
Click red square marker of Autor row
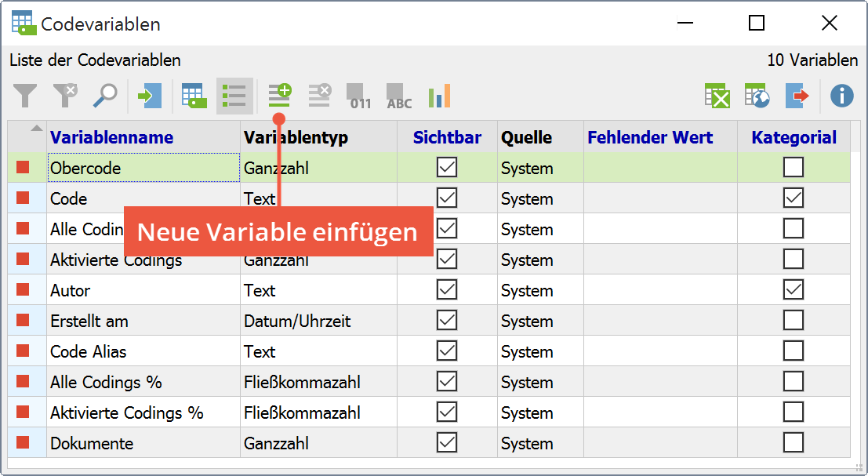23,289
